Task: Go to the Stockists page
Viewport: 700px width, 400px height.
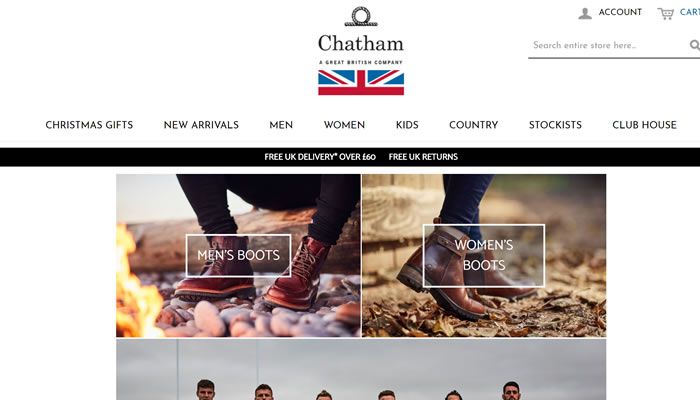Action: coord(555,125)
